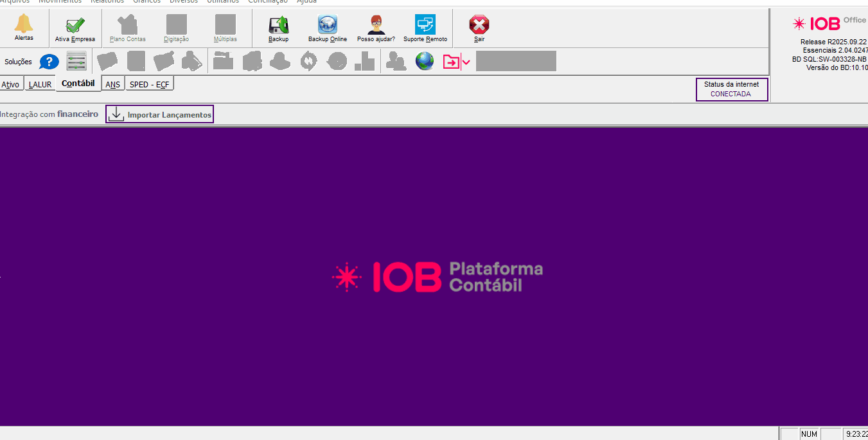Click the Posso ajudar? assistant icon
Screen dimensions: 868x440
pyautogui.click(x=376, y=26)
